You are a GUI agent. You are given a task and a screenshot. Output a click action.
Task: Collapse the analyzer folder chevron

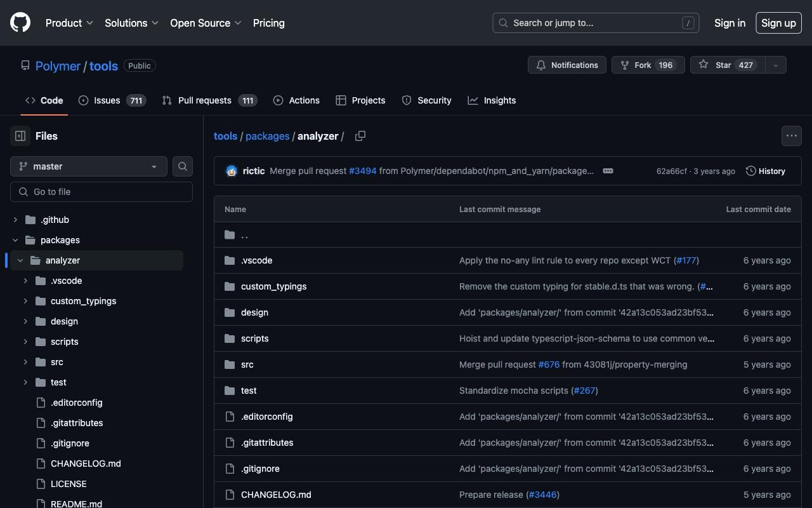click(x=20, y=260)
